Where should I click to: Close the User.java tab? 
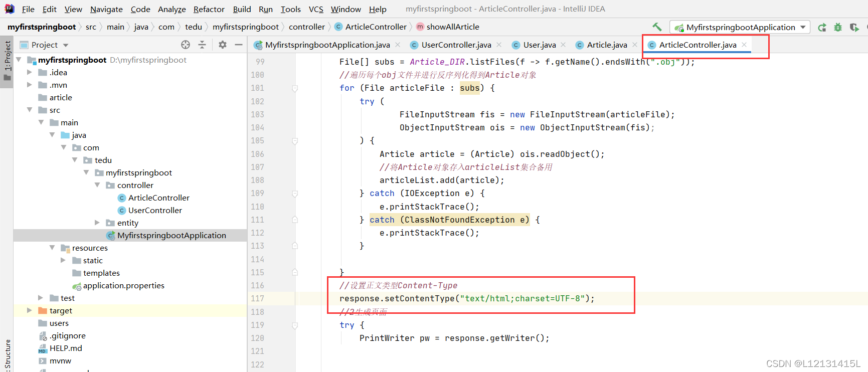(x=563, y=45)
